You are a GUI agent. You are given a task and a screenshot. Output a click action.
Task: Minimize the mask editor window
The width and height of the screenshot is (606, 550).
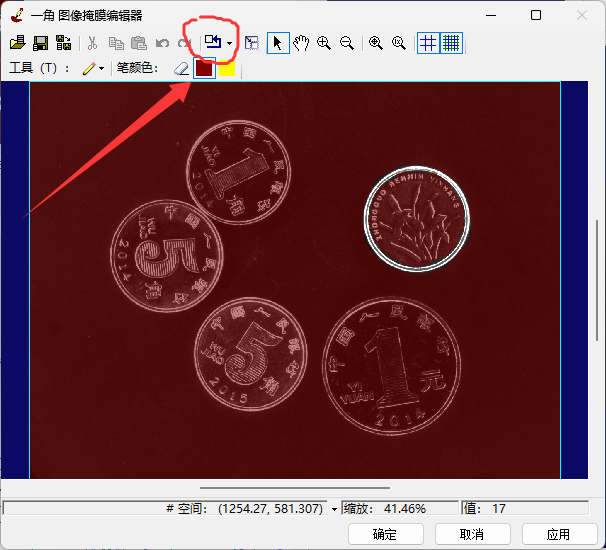[491, 15]
